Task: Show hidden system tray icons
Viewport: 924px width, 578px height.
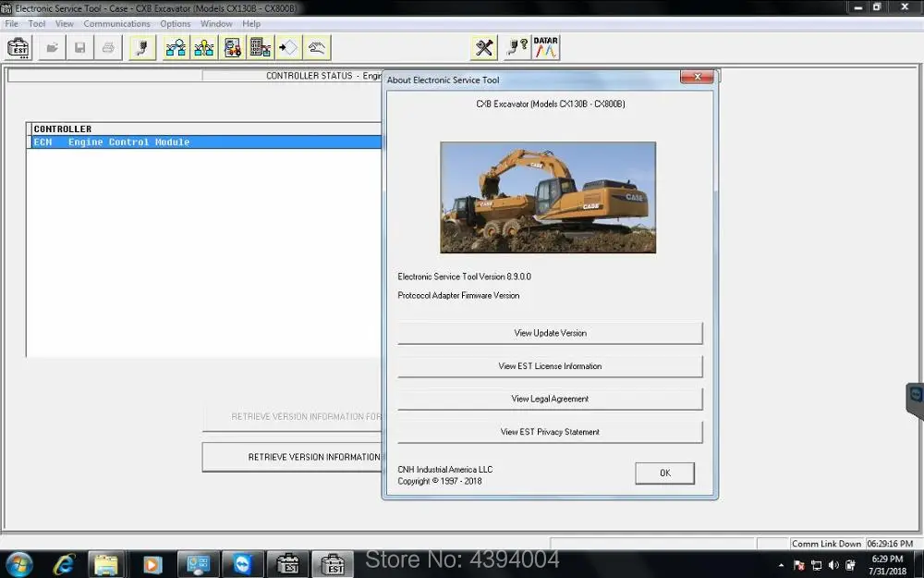Action: (782, 566)
